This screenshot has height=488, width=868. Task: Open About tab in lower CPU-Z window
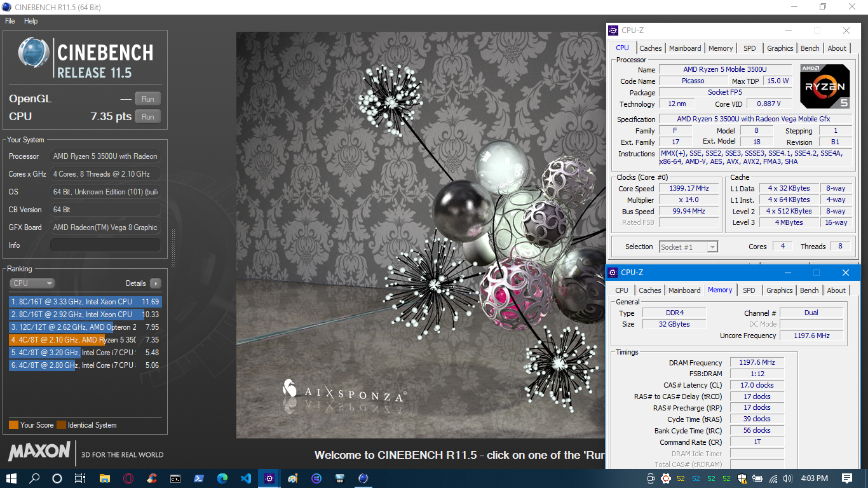click(836, 290)
